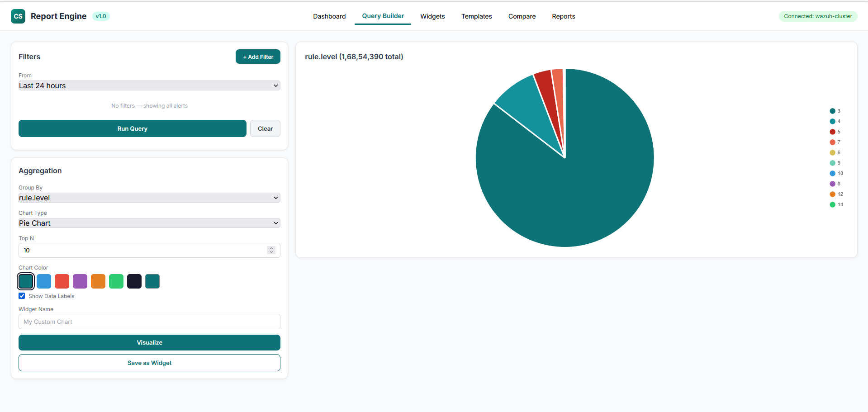Open the From time range dropdown
Image resolution: width=868 pixels, height=412 pixels.
pyautogui.click(x=149, y=85)
